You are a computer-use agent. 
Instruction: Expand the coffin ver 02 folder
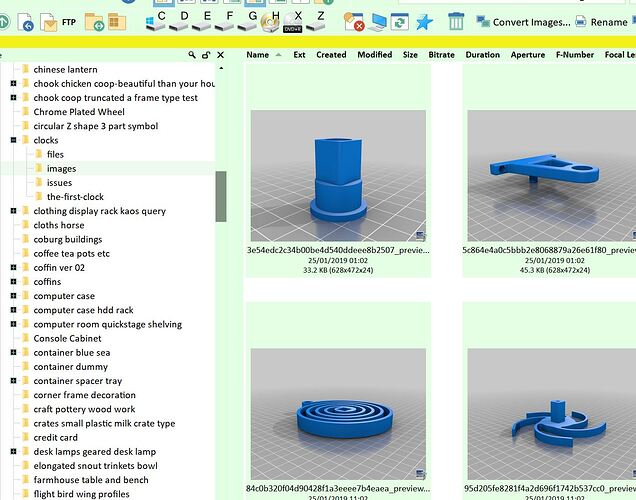tap(13, 267)
